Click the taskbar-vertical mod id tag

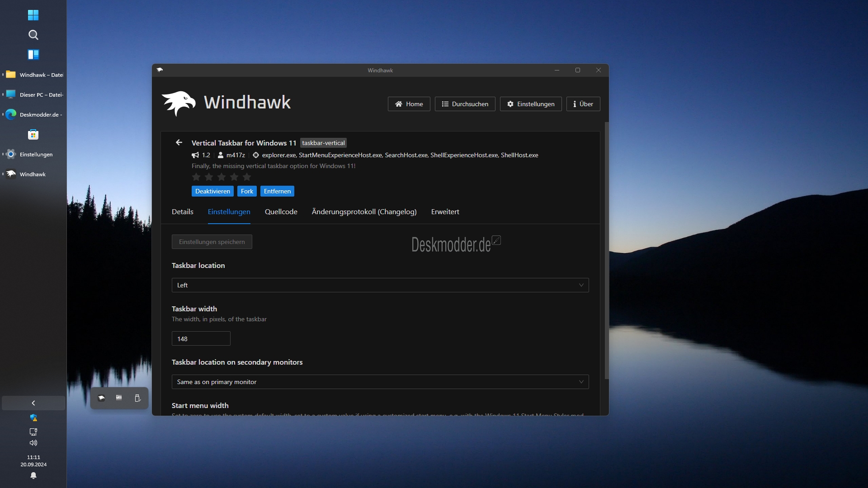click(x=323, y=143)
